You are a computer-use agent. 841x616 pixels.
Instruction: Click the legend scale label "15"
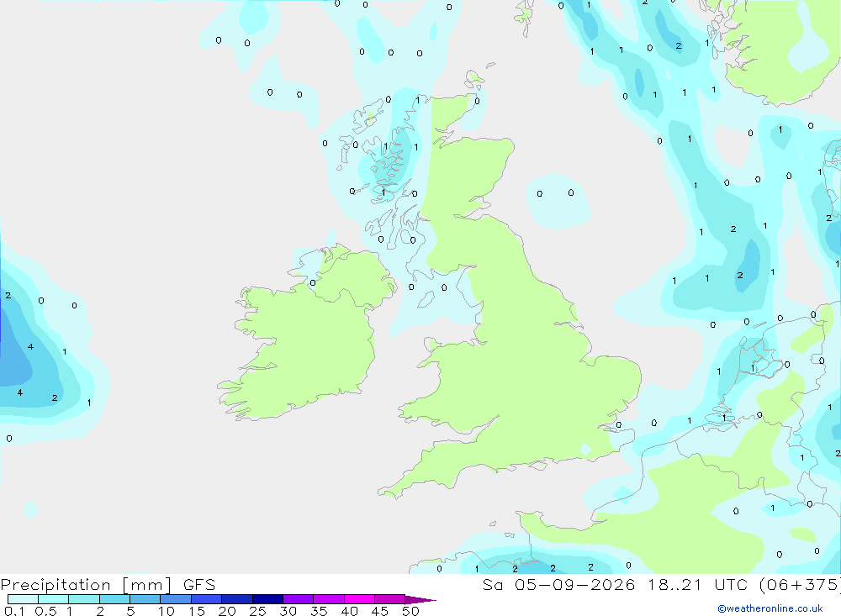pyautogui.click(x=197, y=611)
